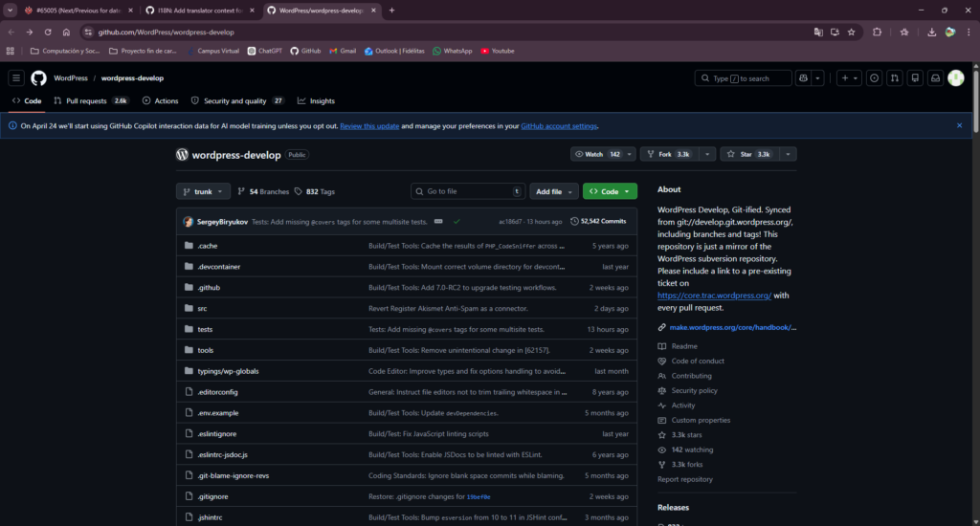View the 832 Tags link
The height and width of the screenshot is (526, 980).
coord(314,192)
